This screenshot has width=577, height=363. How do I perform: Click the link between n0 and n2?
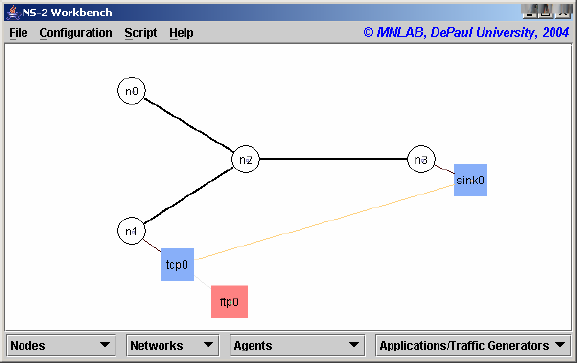click(x=188, y=124)
